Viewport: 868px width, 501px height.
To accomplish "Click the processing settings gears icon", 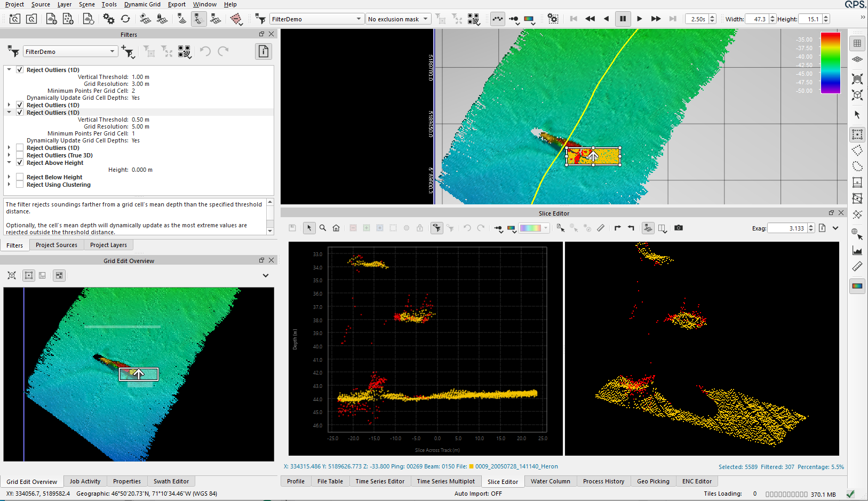I will 109,19.
